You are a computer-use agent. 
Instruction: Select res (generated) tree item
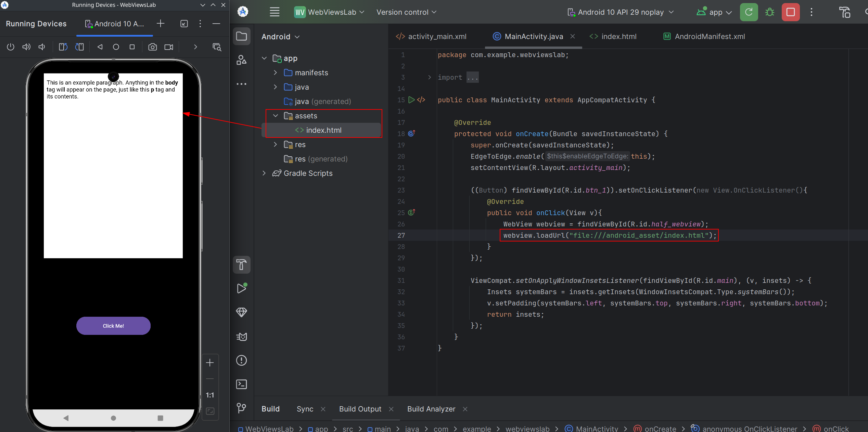pos(316,159)
